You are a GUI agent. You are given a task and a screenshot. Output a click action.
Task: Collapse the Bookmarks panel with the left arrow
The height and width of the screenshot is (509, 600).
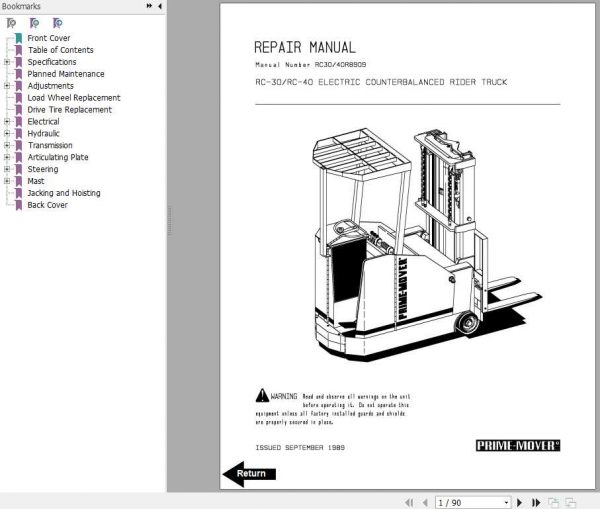coord(160,6)
